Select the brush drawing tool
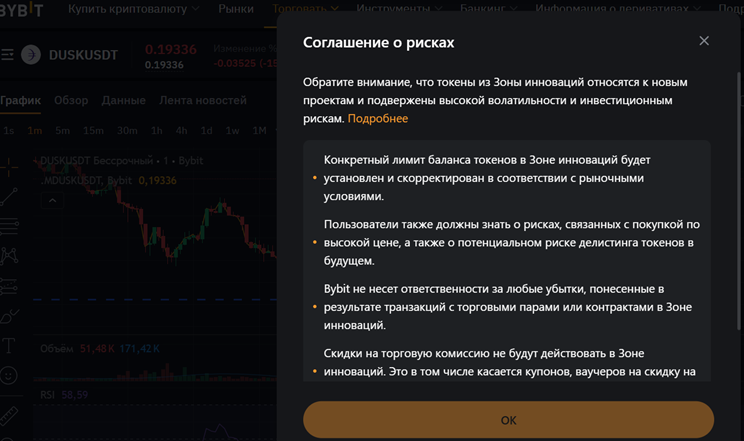Screen dimensions: 744x441 point(9,316)
